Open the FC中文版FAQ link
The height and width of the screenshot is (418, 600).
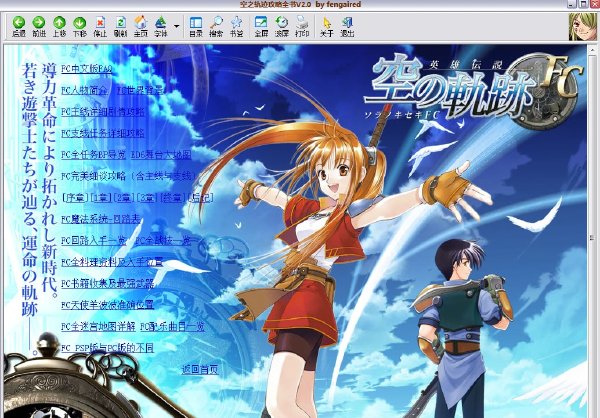click(86, 69)
